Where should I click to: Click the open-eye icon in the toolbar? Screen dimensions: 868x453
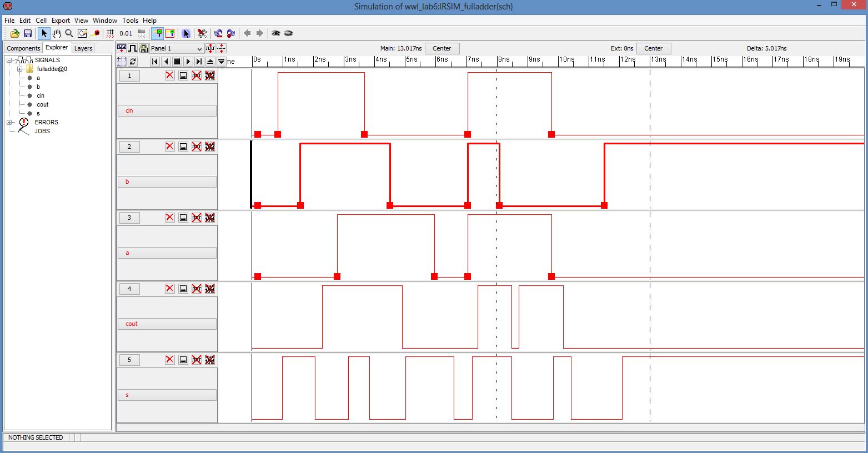275,33
